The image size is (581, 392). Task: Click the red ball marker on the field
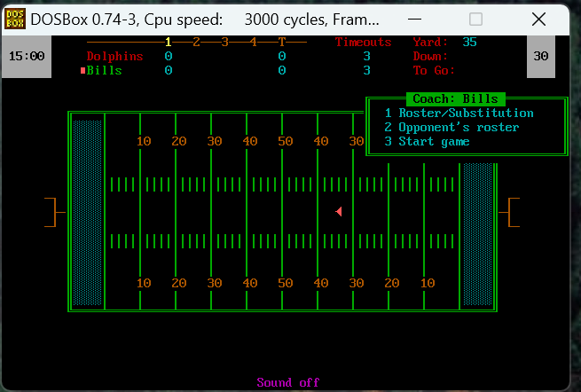[x=339, y=211]
